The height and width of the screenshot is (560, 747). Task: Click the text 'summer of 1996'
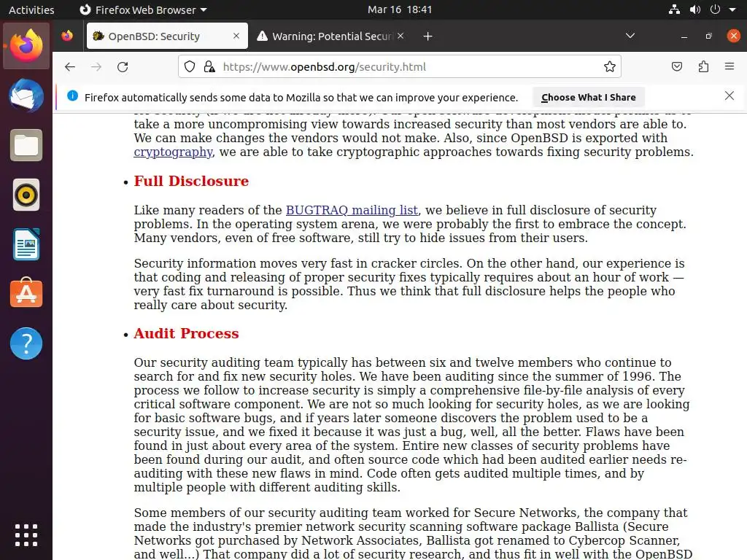[605, 376]
